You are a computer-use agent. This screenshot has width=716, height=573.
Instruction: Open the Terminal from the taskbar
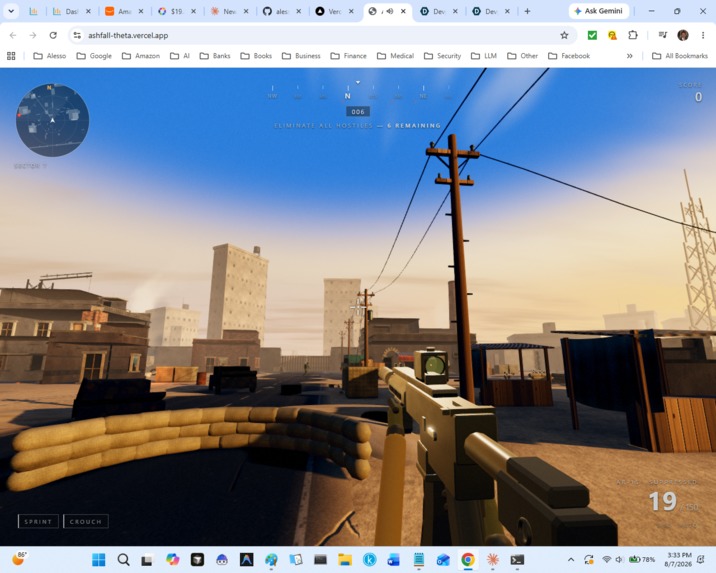pyautogui.click(x=517, y=559)
